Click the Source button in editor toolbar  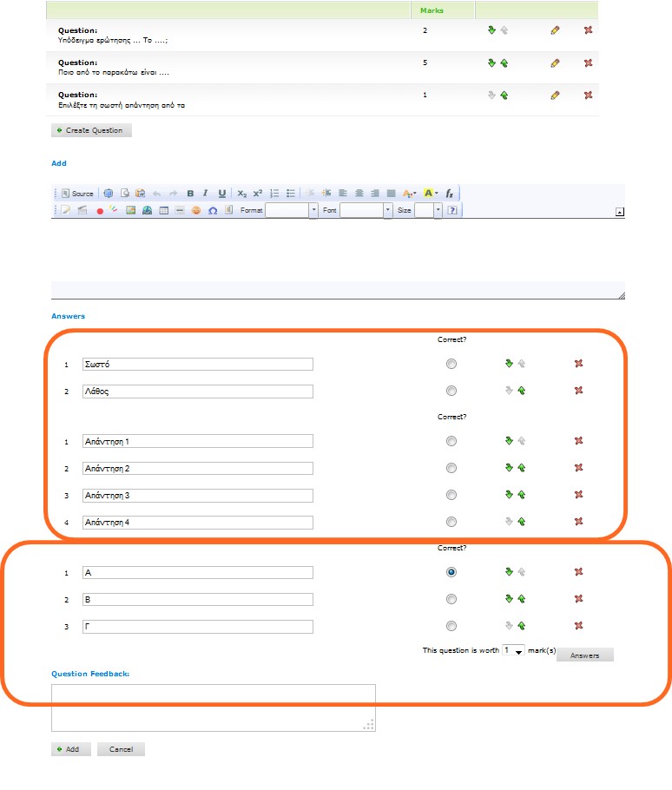click(77, 194)
